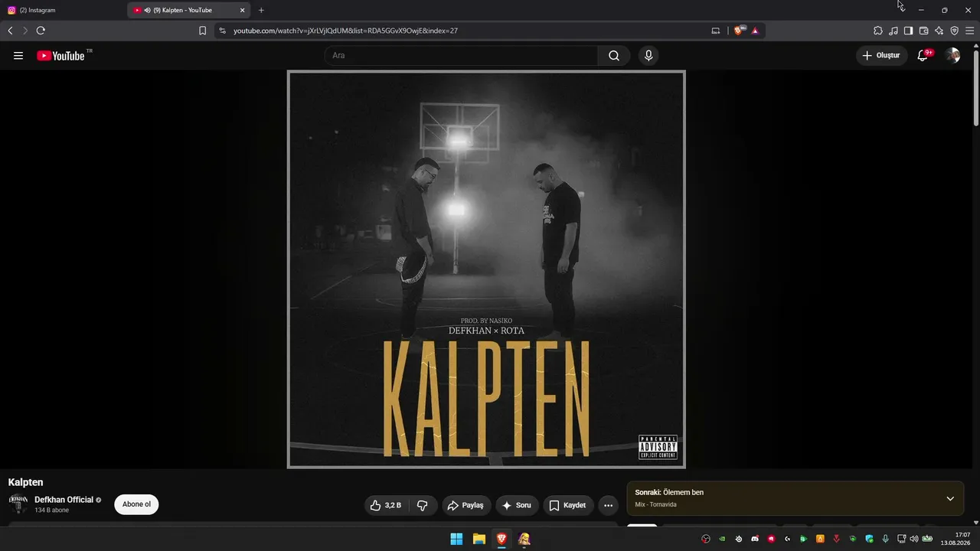Open File Explorer from the taskbar
The image size is (980, 551).
click(479, 539)
